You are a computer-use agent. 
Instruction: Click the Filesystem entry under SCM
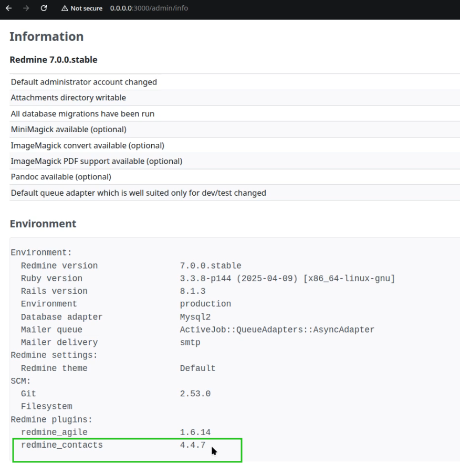pos(47,407)
